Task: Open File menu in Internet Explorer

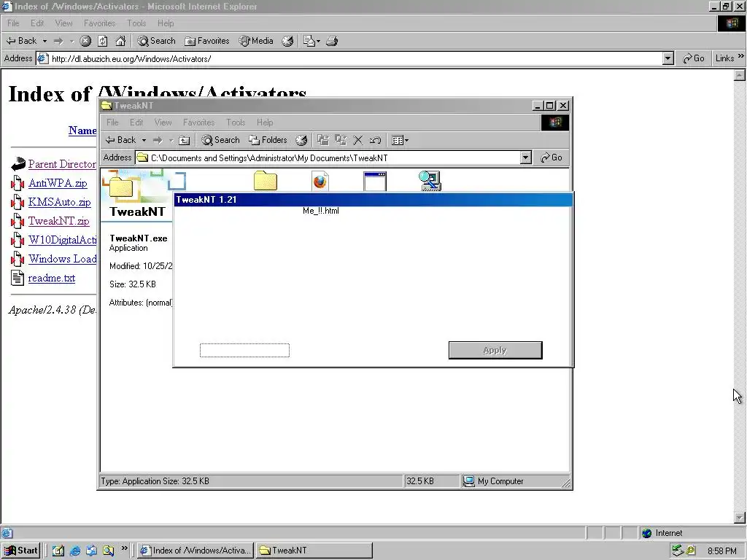Action: coord(13,23)
